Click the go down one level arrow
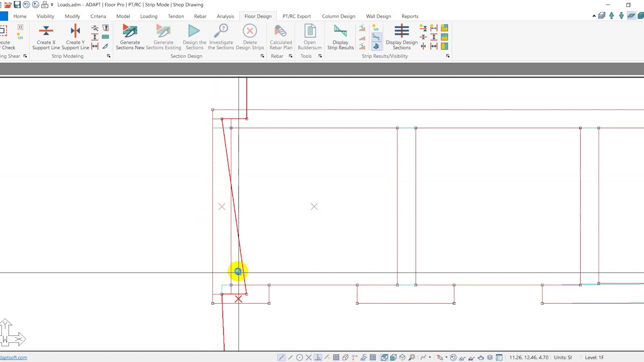Viewport: 644px width, 362px height. pos(621,16)
